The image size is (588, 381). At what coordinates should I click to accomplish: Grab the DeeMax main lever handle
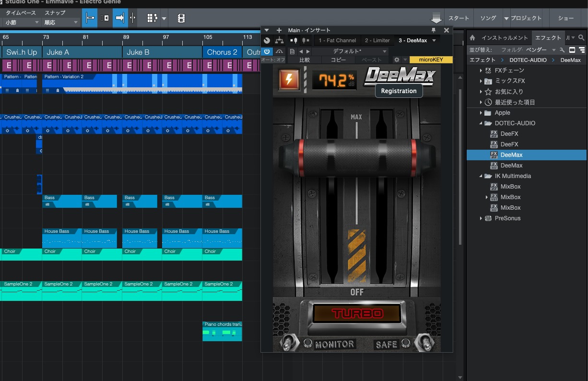pos(356,157)
